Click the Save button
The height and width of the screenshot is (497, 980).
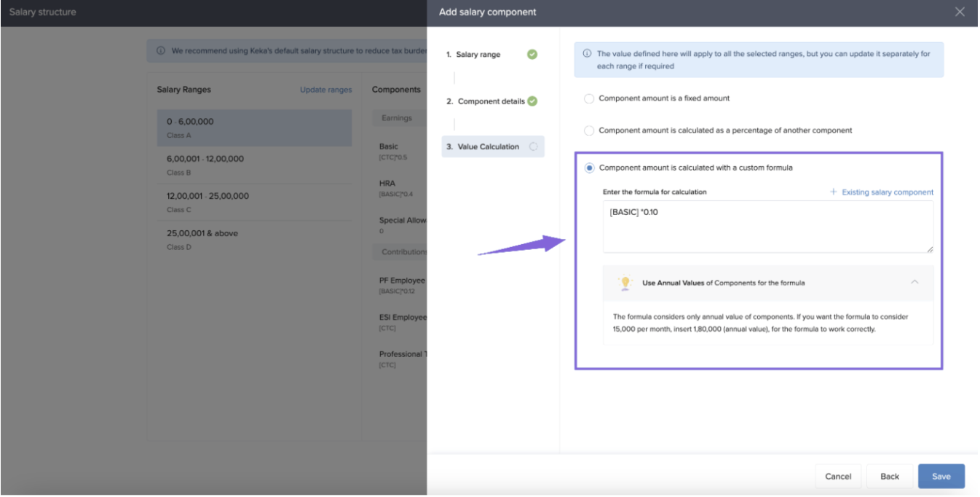tap(941, 476)
